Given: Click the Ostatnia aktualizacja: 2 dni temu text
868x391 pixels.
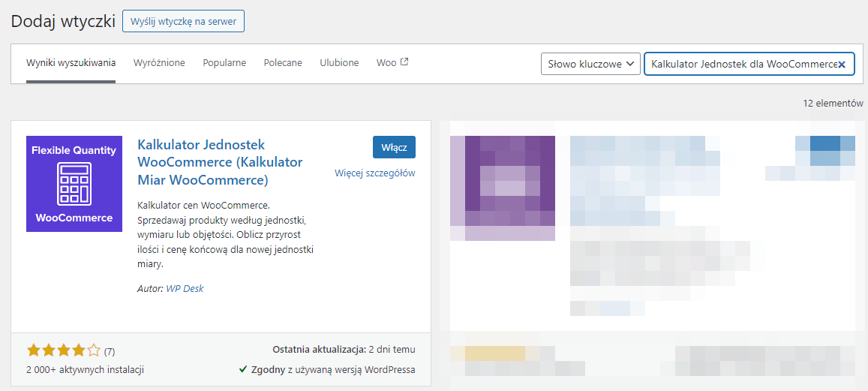Looking at the screenshot, I should click(x=344, y=350).
